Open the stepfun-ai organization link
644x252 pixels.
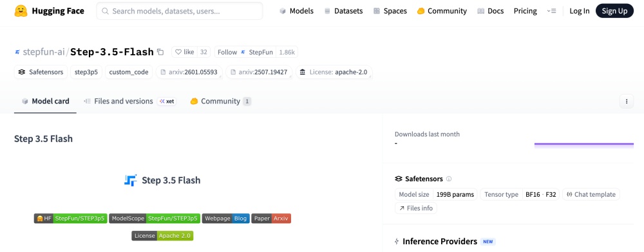coord(44,52)
